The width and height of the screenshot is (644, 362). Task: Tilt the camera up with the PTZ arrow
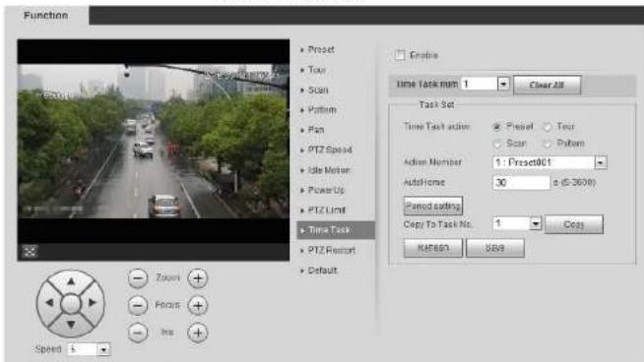[71, 281]
